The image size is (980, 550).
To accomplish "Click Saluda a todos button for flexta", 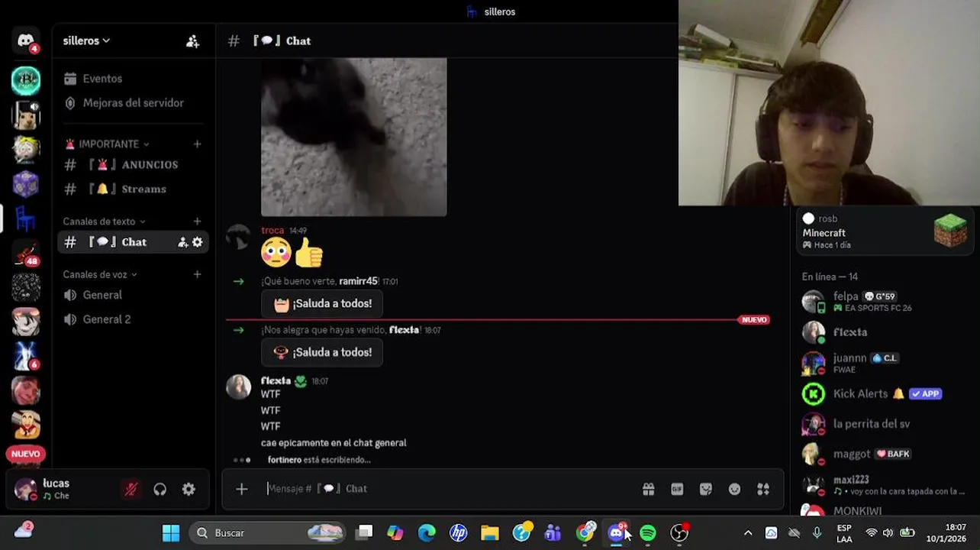I will [322, 353].
